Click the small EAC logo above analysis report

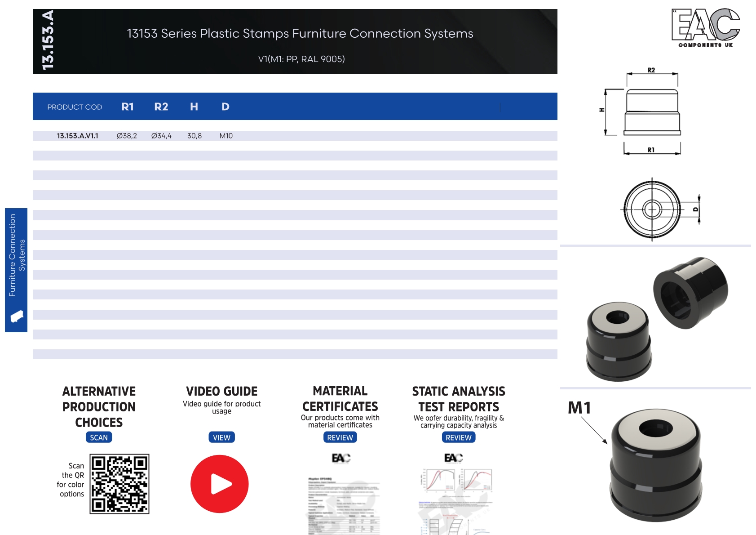tap(453, 458)
